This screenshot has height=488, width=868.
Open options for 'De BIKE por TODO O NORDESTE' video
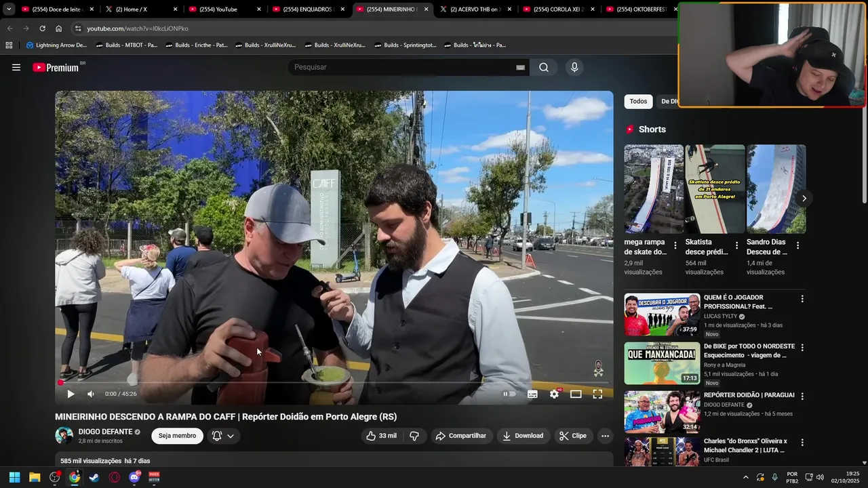point(802,348)
